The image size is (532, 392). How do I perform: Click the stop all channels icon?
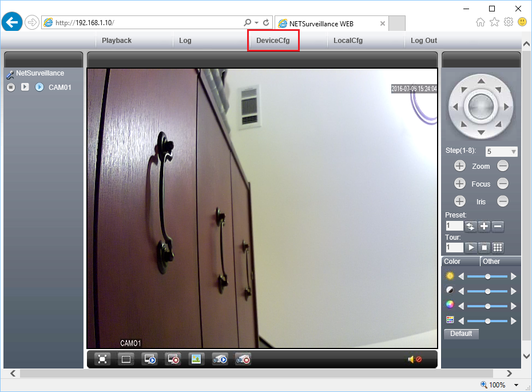click(173, 359)
